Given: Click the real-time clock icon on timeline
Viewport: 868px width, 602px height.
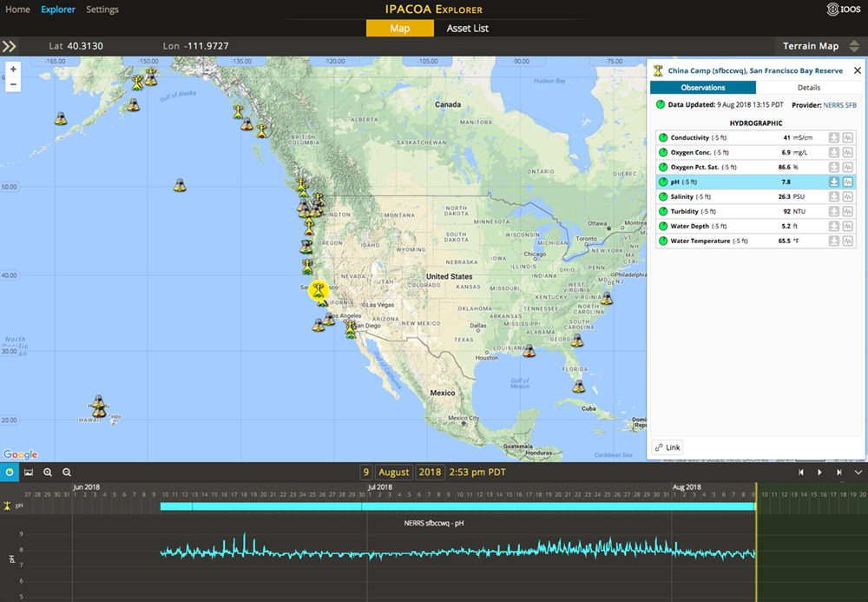Looking at the screenshot, I should click(10, 472).
